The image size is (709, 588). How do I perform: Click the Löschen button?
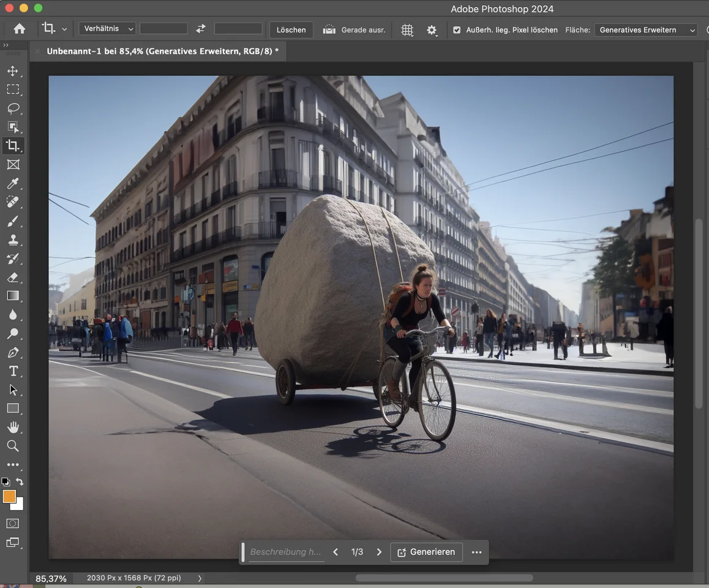coord(291,30)
